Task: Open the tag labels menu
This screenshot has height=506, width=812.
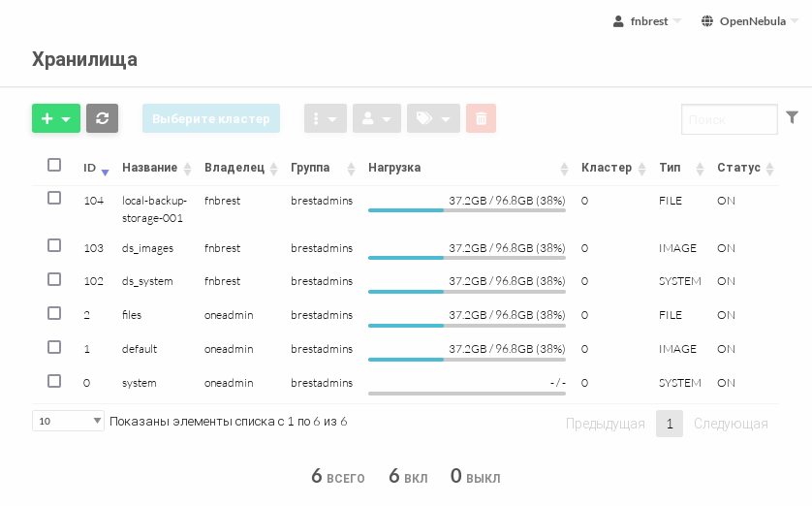Action: [x=432, y=118]
